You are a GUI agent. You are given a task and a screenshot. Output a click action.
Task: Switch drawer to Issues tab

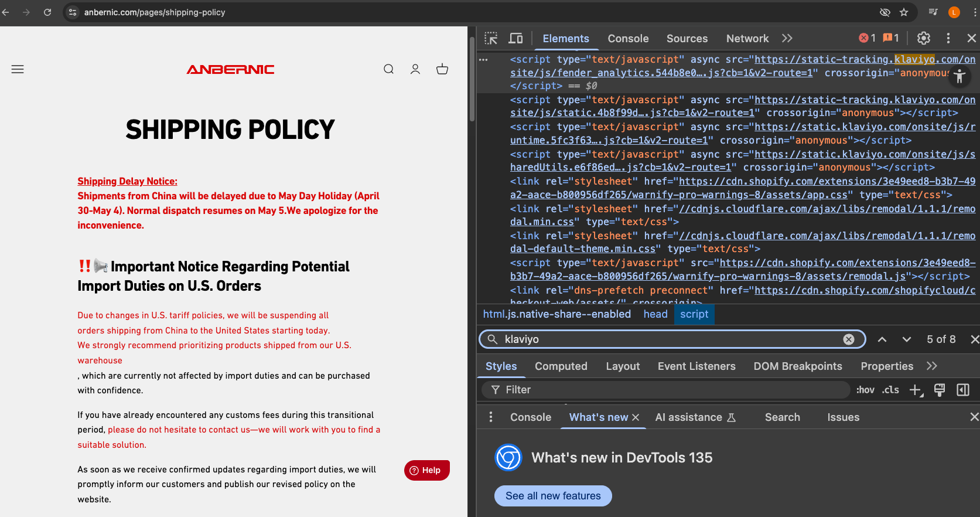843,417
